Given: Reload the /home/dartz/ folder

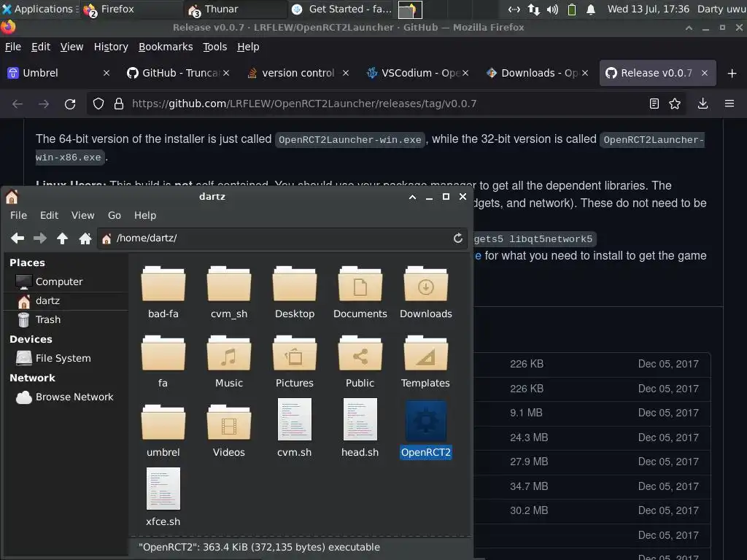Looking at the screenshot, I should click(x=458, y=238).
